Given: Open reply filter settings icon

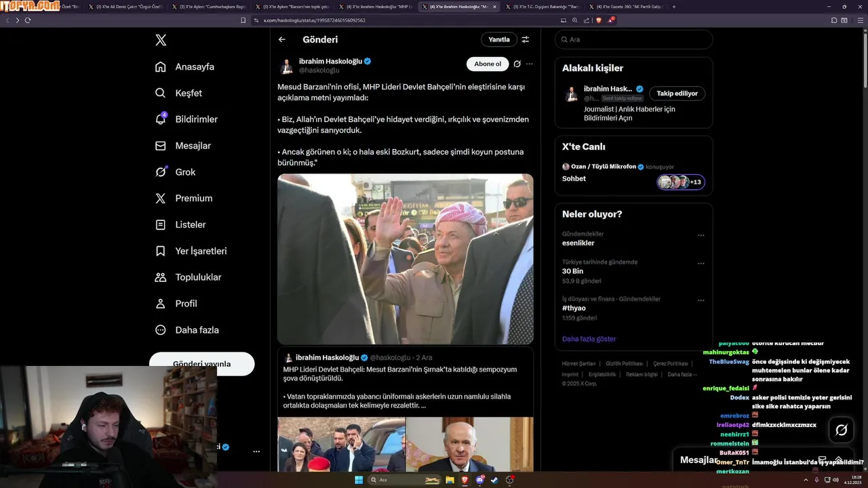Looking at the screenshot, I should [525, 39].
